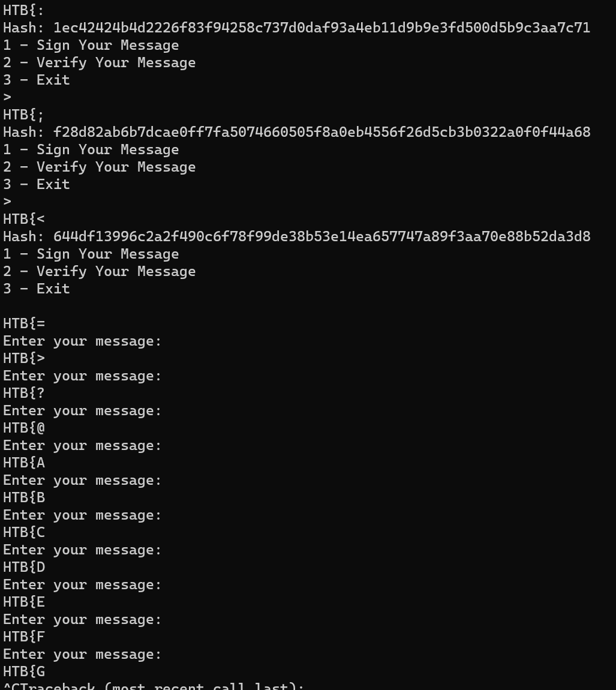Screen dimensions: 616x690
Task: Click the ^CTraceback error line
Action: click(x=154, y=686)
